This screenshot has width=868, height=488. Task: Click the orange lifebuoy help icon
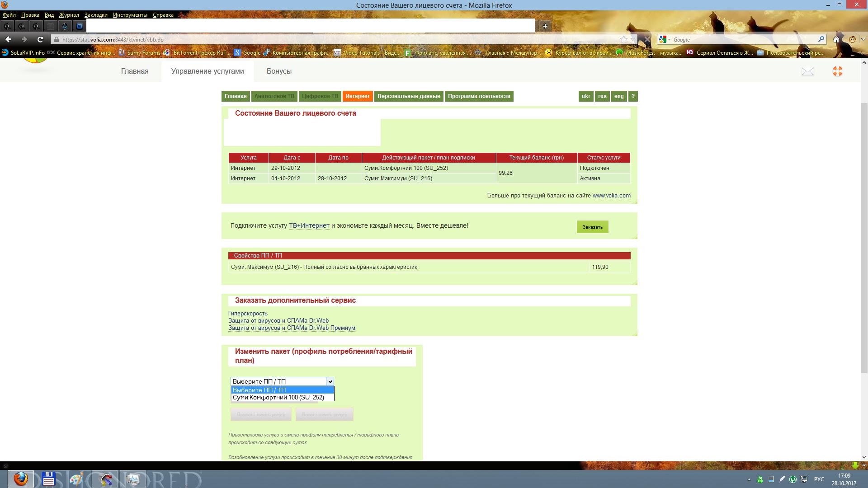pyautogui.click(x=837, y=71)
